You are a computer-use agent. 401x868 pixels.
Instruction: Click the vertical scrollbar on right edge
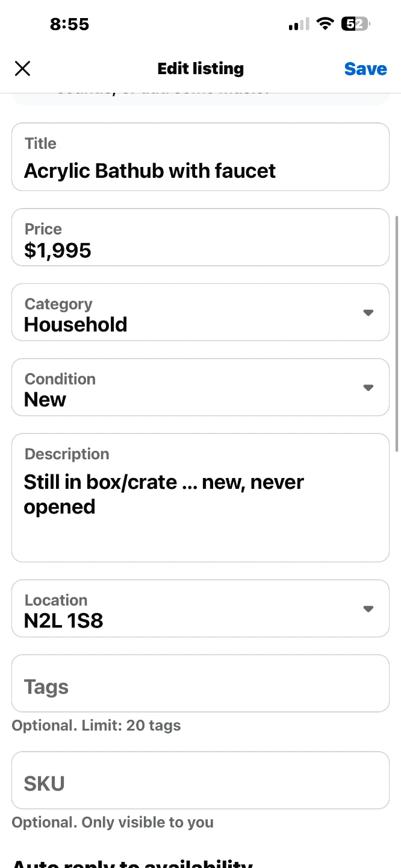tap(396, 333)
